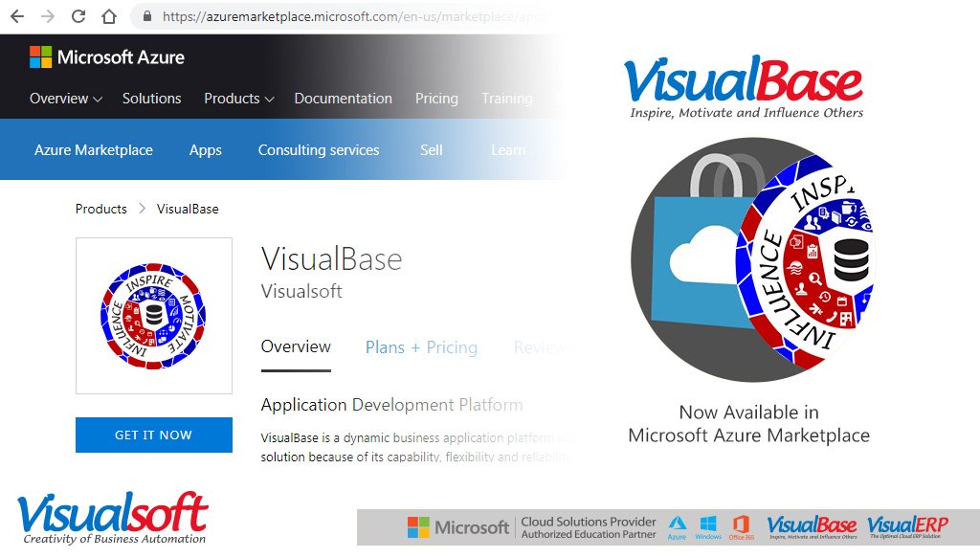Click the browser forward arrow

[x=48, y=16]
